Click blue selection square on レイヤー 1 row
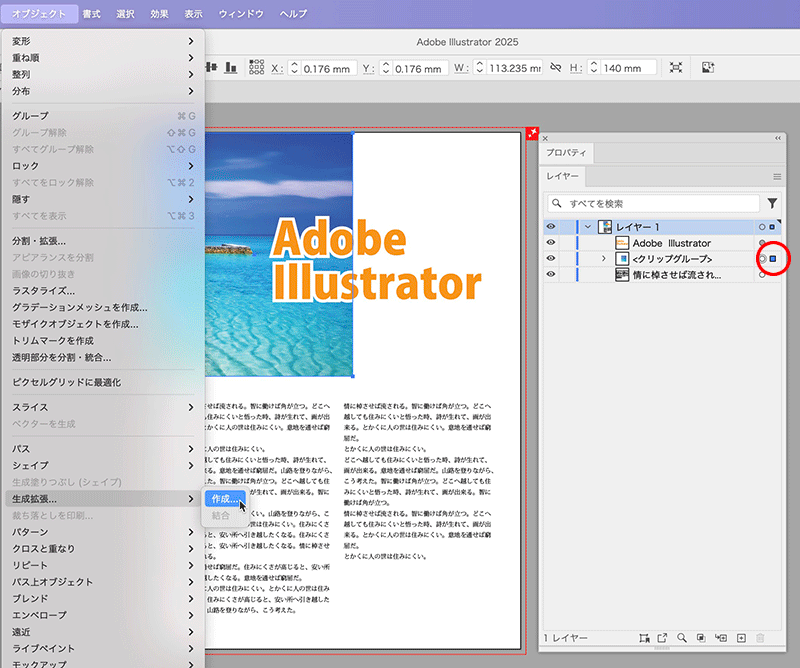 click(772, 227)
